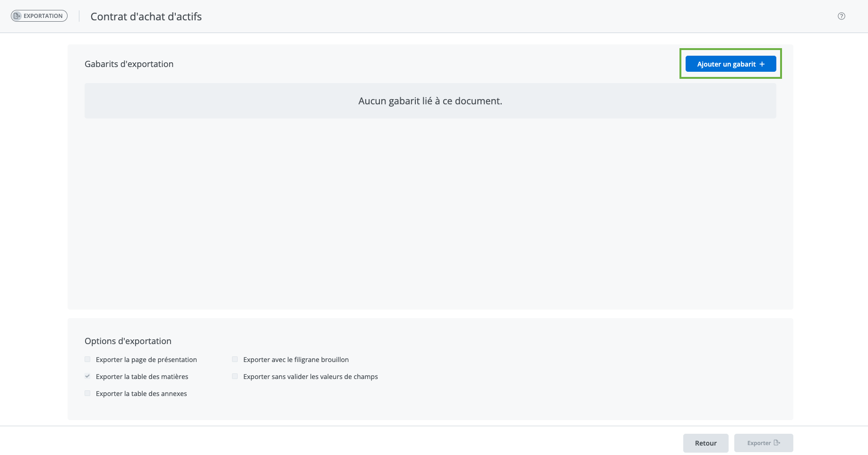Click the Aucun gabarit lié à ce document message
The width and height of the screenshot is (868, 455).
pos(430,101)
